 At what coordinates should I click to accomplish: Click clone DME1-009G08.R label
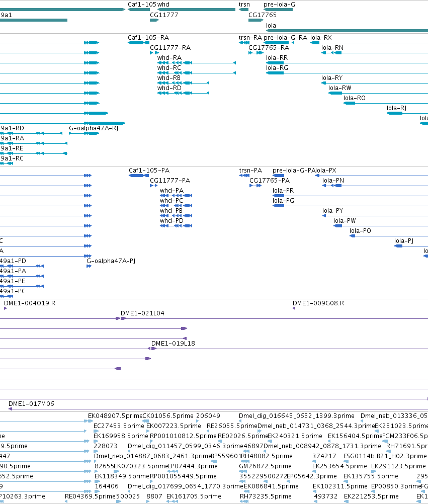coord(318,303)
